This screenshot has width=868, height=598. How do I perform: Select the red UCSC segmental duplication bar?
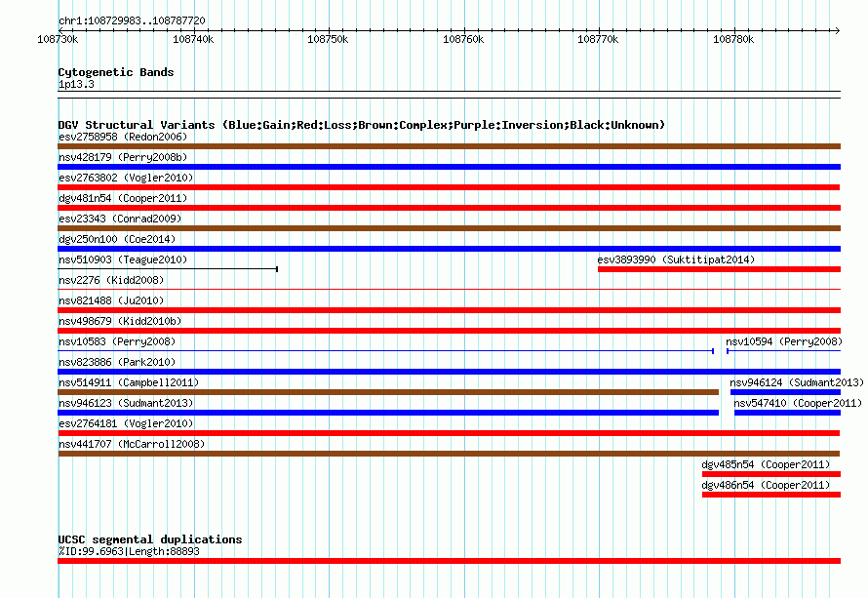point(449,561)
